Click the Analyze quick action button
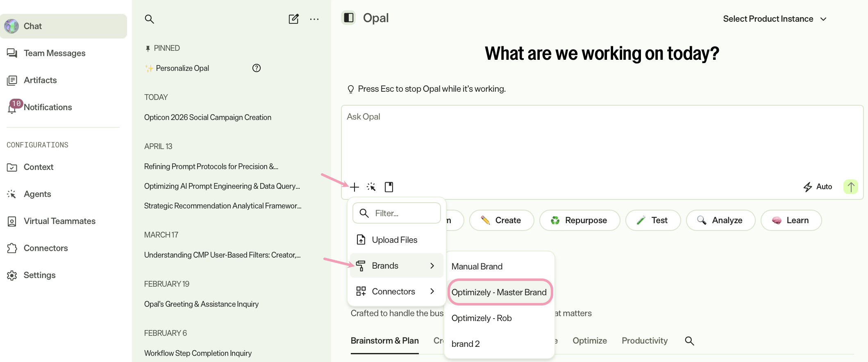This screenshot has width=868, height=362. pos(720,220)
